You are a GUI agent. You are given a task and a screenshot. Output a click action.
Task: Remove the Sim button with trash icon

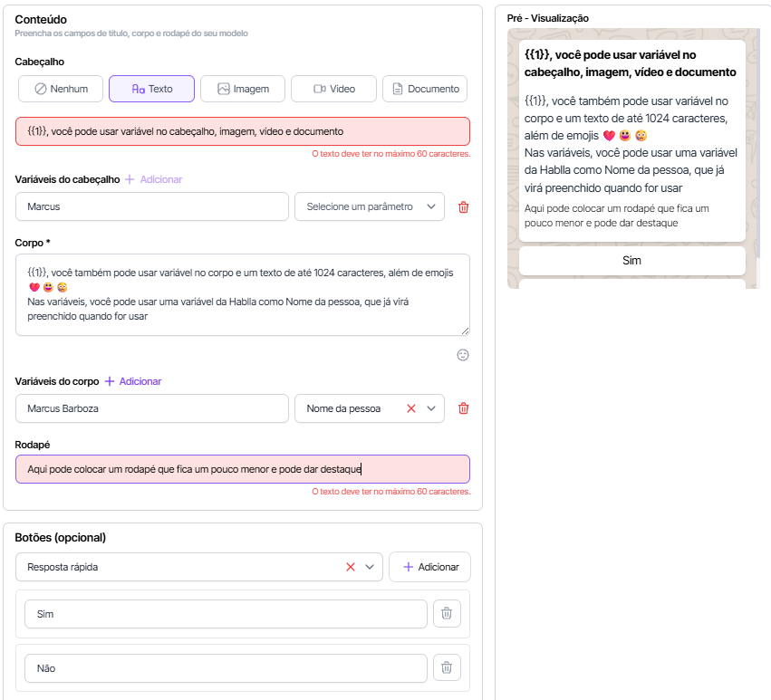coord(446,614)
